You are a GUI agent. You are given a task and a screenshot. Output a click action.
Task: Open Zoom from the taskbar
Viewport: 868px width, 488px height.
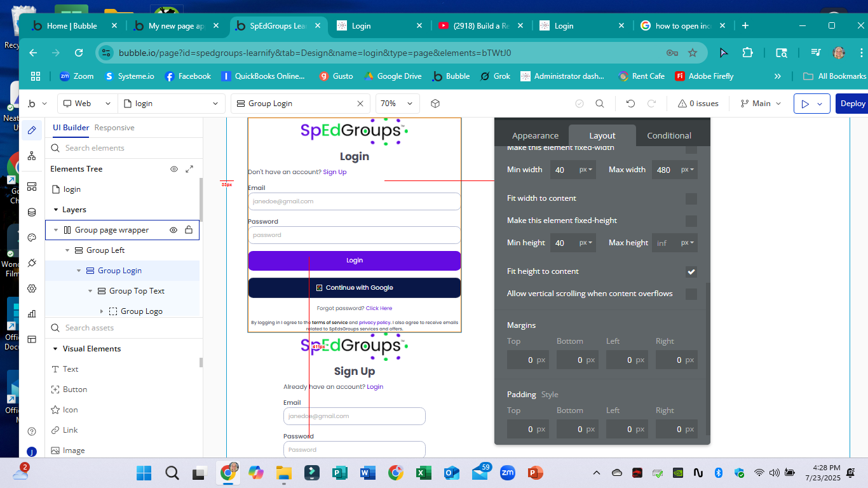tap(508, 473)
